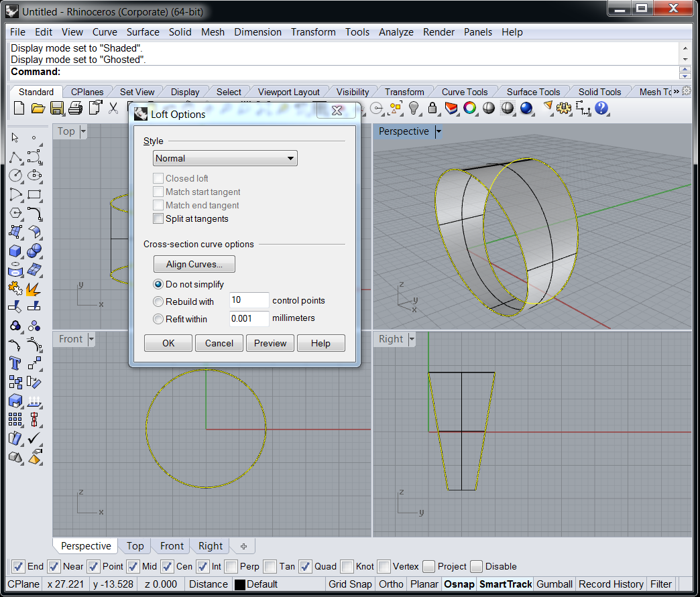Add a new viewport tab with plus
Viewport: 700px width, 597px height.
[x=243, y=546]
